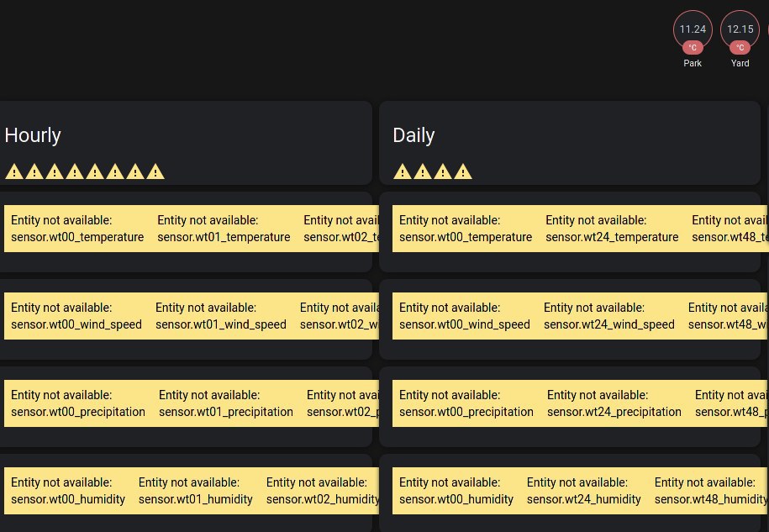Click the first warning icon under Daily
Screen dimensions: 769x532
402,172
